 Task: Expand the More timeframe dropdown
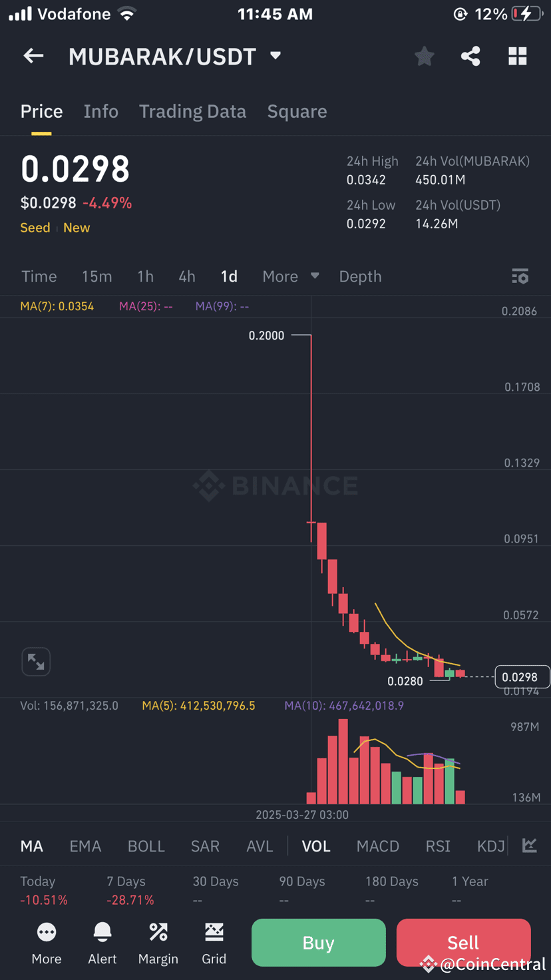click(x=290, y=276)
